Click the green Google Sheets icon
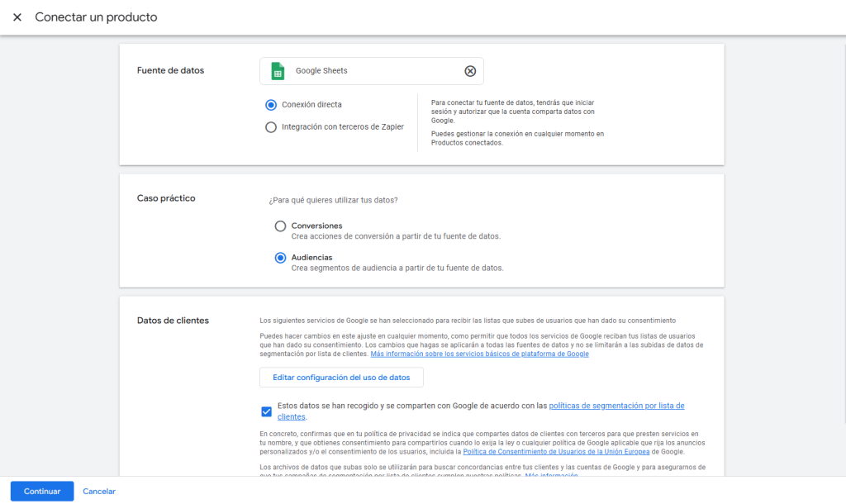This screenshot has width=846, height=504. click(x=278, y=71)
